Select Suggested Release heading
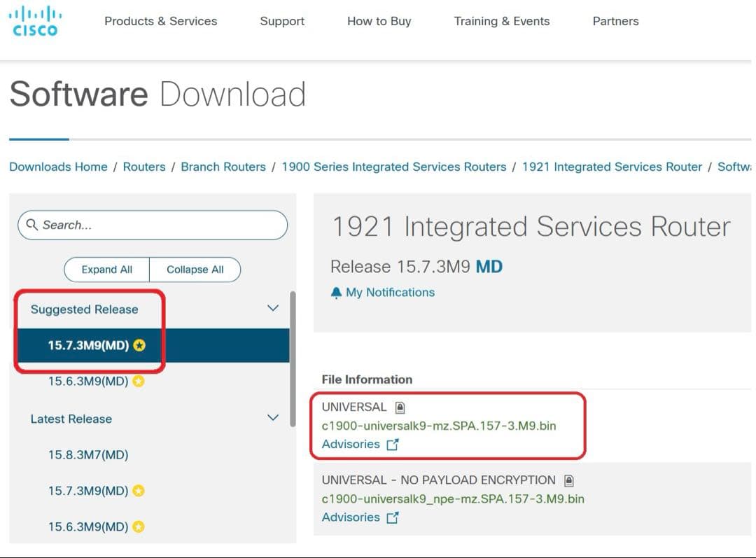756x558 pixels. click(85, 309)
